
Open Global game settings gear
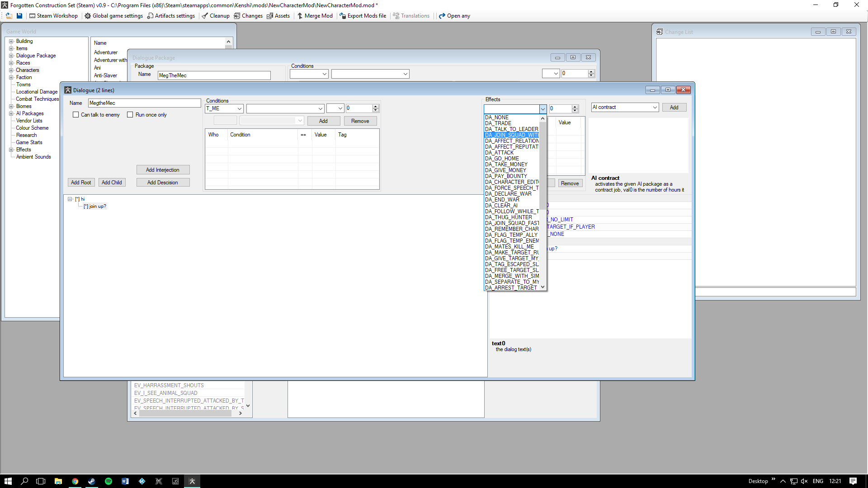click(114, 16)
